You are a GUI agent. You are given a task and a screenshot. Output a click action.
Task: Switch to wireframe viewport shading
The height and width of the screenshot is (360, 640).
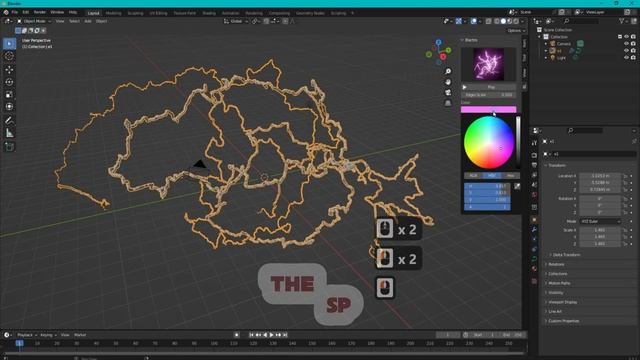tap(497, 21)
